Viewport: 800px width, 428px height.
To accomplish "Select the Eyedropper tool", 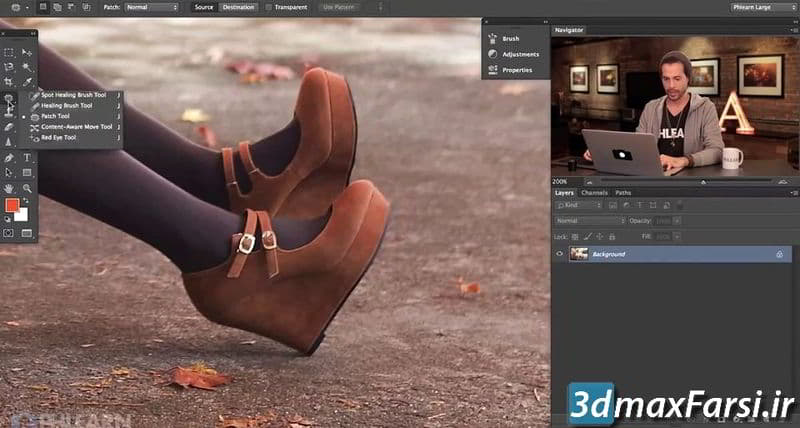I will (x=27, y=82).
